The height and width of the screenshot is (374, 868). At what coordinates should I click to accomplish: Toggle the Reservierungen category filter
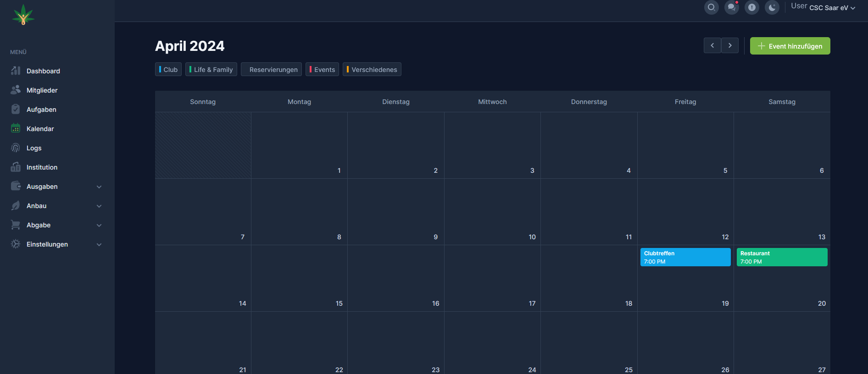[x=271, y=69]
